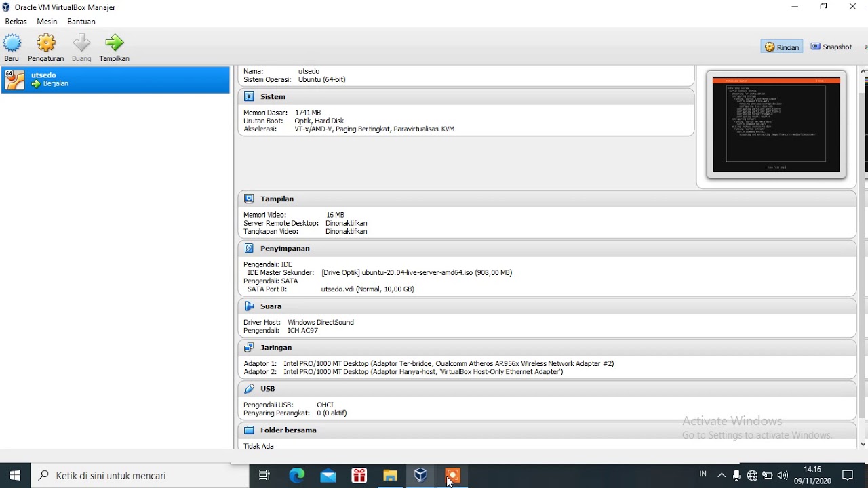Switch to Rincian details view
Image resolution: width=868 pixels, height=488 pixels.
click(782, 47)
